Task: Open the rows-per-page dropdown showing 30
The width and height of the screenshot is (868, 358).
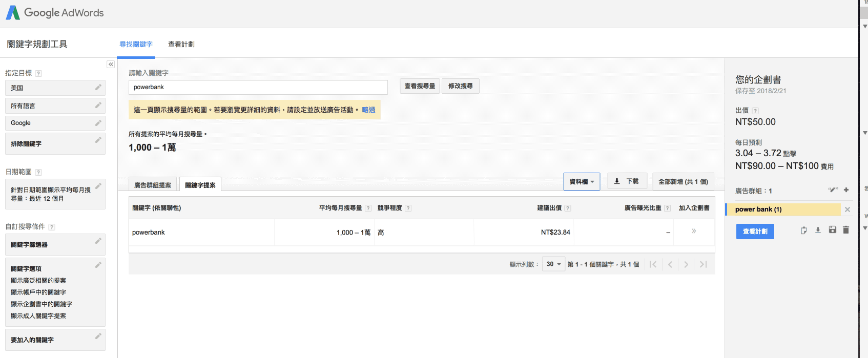Action: (553, 264)
